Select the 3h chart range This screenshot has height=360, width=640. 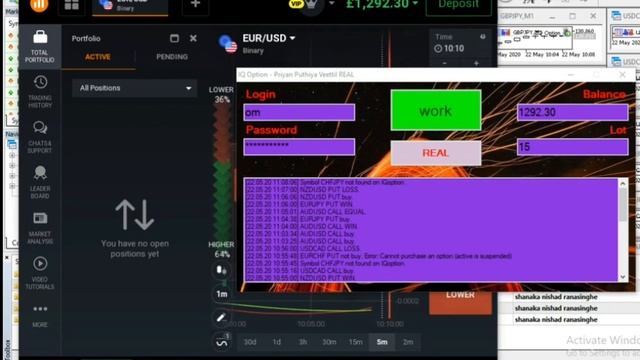tap(303, 342)
